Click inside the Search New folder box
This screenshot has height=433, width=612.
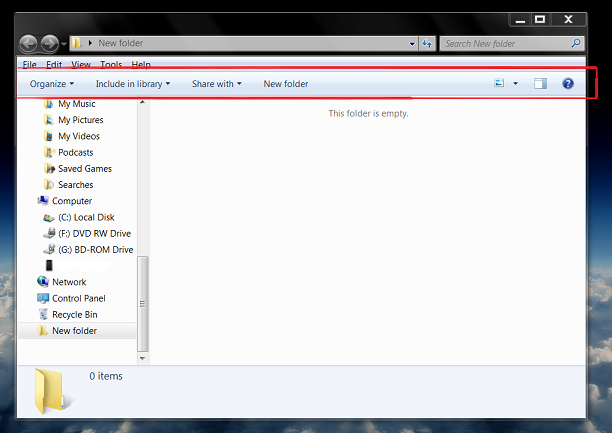(507, 43)
